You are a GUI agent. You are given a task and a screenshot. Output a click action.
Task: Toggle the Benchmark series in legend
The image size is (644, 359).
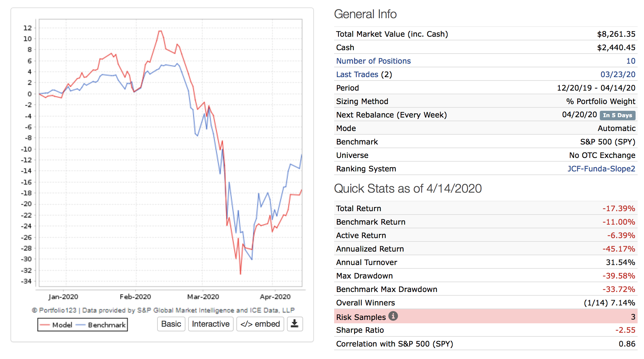101,325
